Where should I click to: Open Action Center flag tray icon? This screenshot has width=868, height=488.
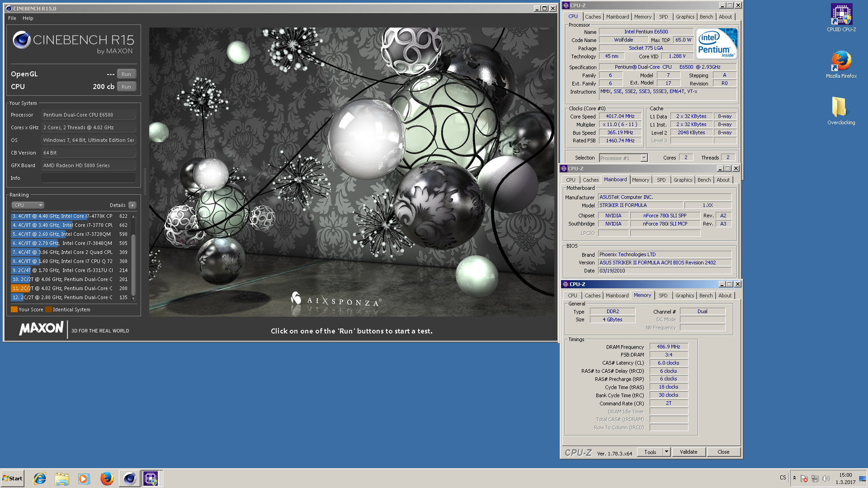coord(804,479)
